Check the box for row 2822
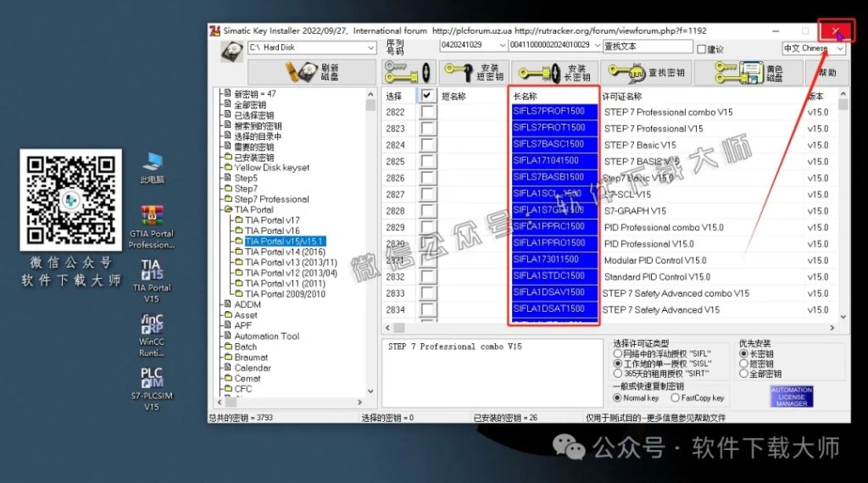Image resolution: width=868 pixels, height=483 pixels. pos(427,112)
